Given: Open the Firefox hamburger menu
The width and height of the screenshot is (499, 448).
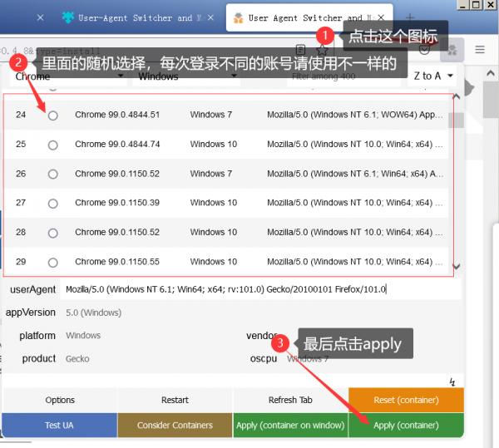Looking at the screenshot, I should pos(480,50).
